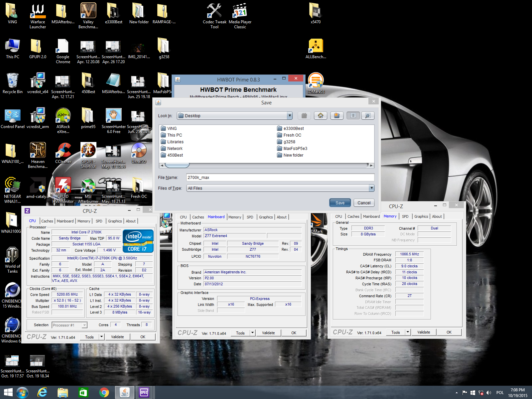Image resolution: width=532 pixels, height=399 pixels.
Task: Click the Home folder icon in Save dialog
Action: point(321,115)
